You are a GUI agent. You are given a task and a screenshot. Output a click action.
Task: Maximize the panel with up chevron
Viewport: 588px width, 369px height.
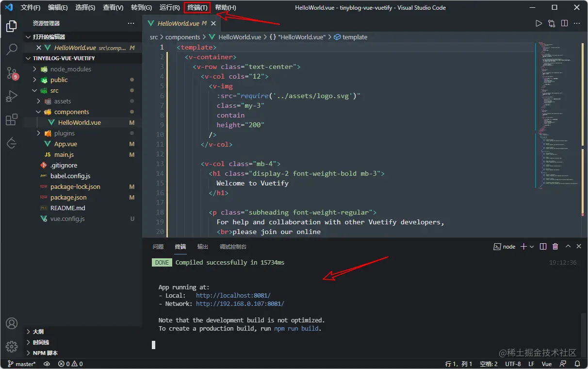point(568,247)
